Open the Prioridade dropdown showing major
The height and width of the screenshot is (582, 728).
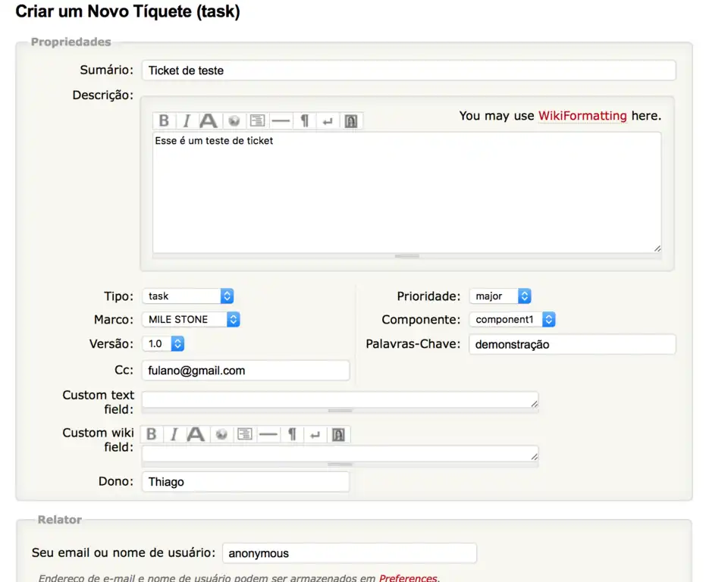click(500, 296)
